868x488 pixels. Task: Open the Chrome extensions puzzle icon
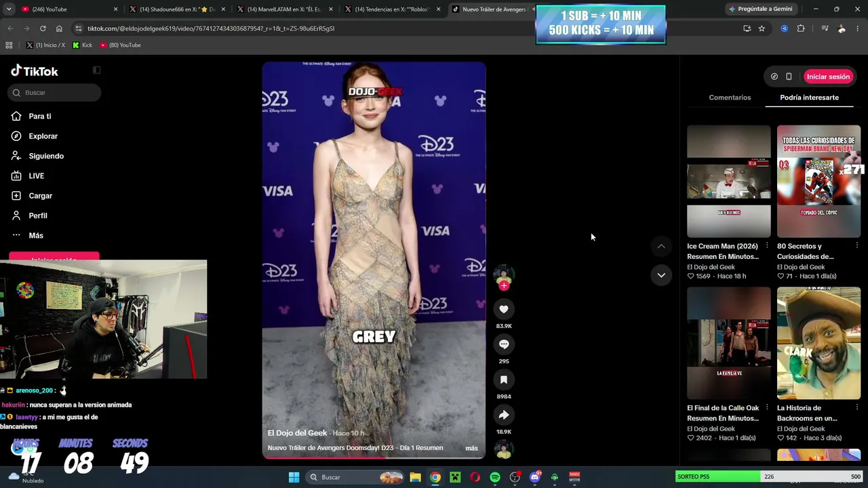tap(801, 28)
